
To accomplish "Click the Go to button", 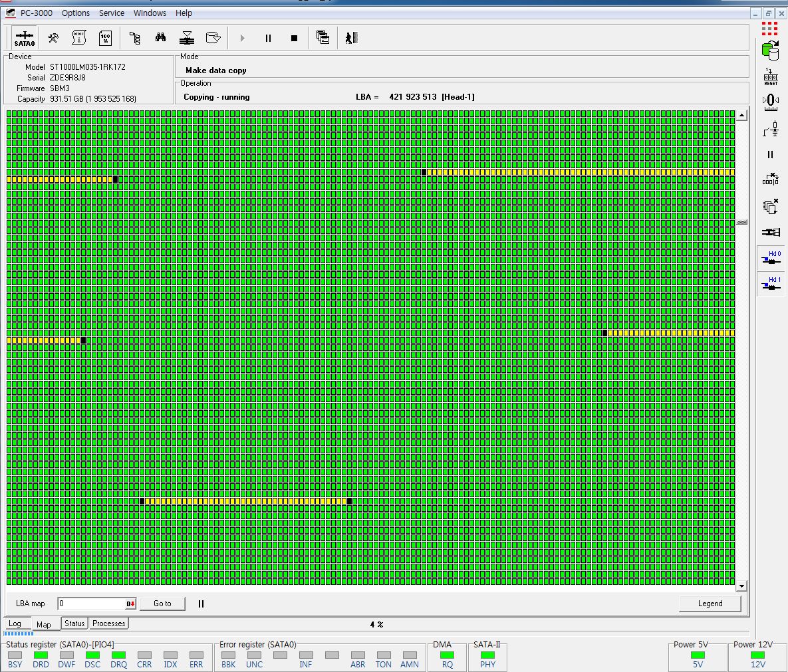I will (x=162, y=604).
